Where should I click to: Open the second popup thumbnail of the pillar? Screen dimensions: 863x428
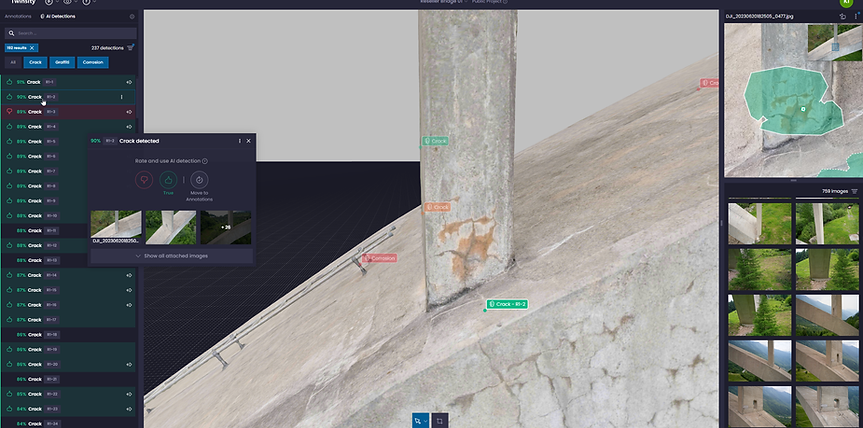171,227
